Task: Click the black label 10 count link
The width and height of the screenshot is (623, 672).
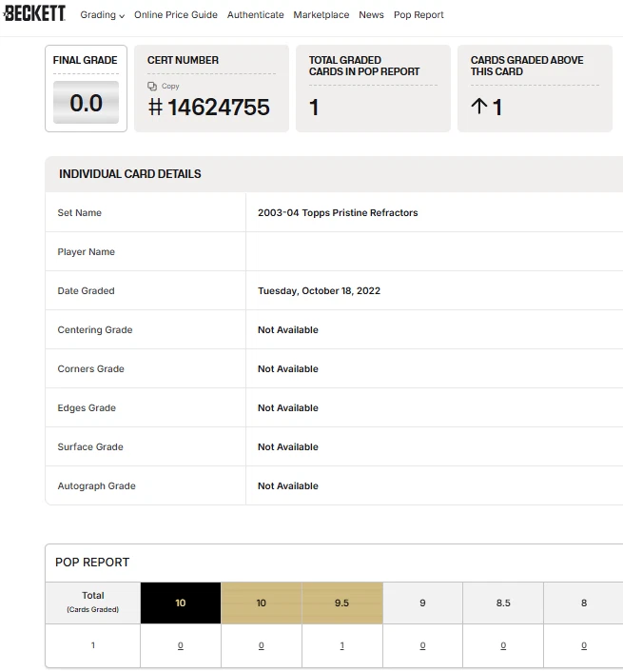Action: pos(181,645)
